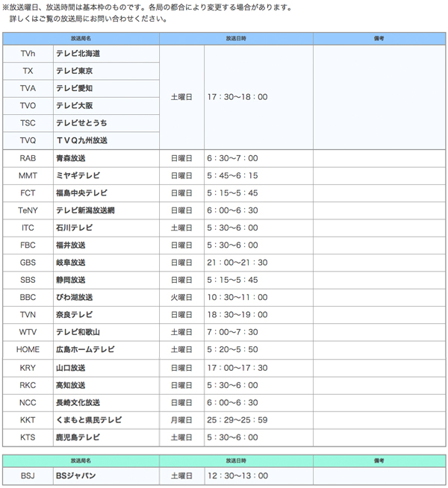Select the RAB code cell
The height and width of the screenshot is (488, 448).
28,158
